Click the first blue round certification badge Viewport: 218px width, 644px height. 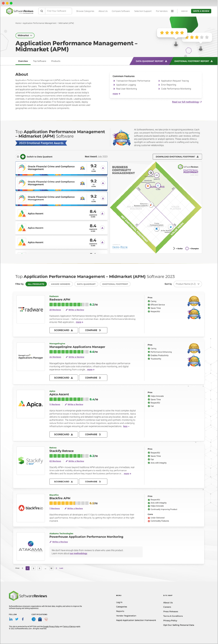34,619
